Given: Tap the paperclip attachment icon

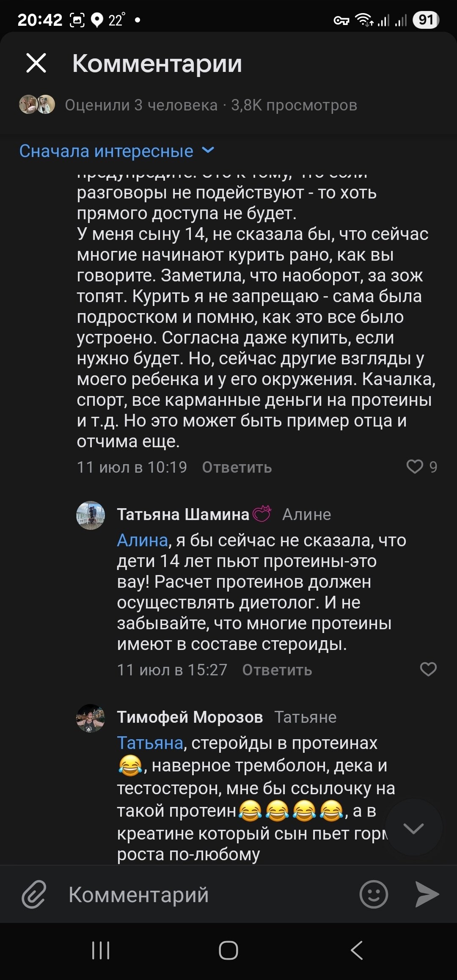Looking at the screenshot, I should (x=34, y=895).
